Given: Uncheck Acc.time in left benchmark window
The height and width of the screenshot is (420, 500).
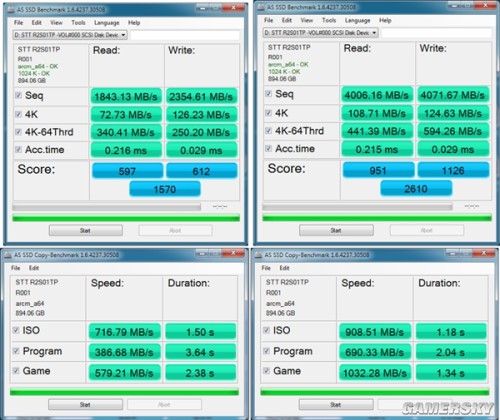Looking at the screenshot, I should 18,149.
